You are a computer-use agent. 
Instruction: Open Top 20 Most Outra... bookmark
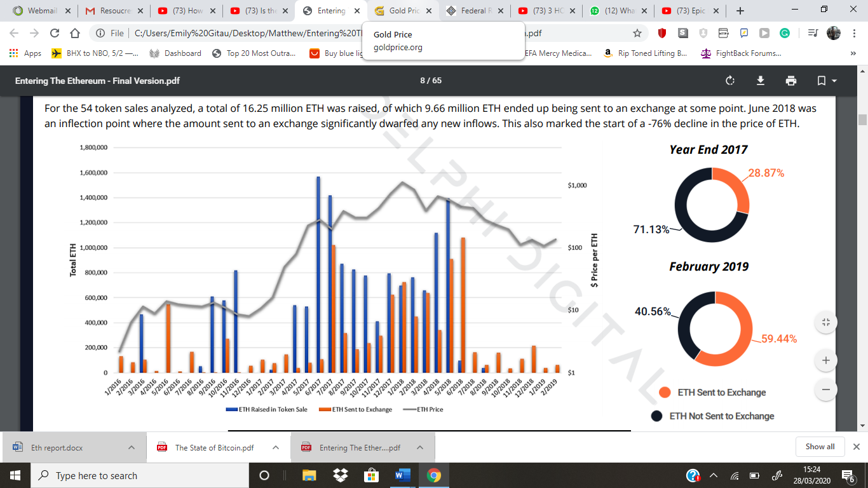[254, 53]
